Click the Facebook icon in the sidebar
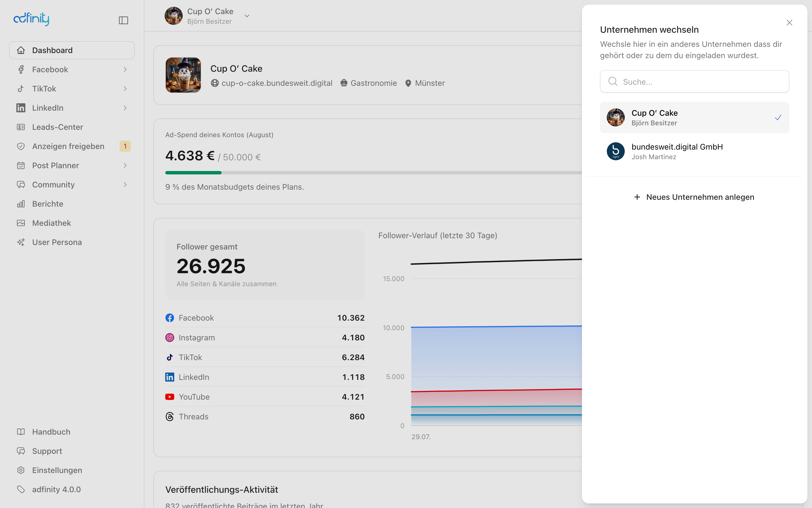The image size is (812, 508). (21, 69)
